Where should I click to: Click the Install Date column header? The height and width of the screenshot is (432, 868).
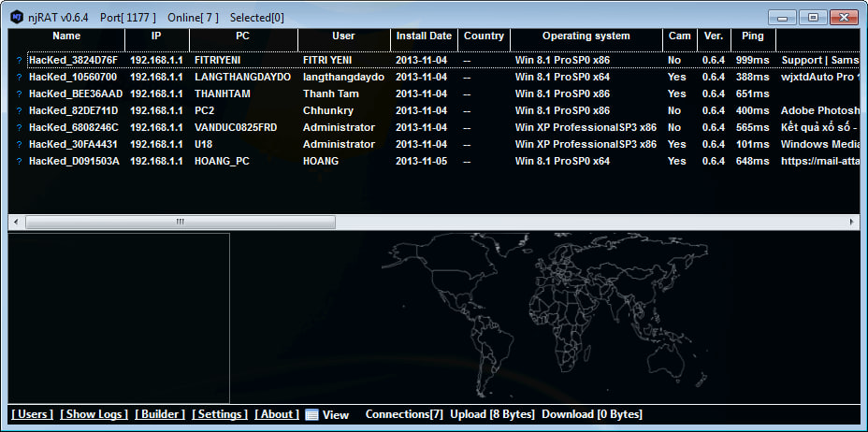(424, 36)
